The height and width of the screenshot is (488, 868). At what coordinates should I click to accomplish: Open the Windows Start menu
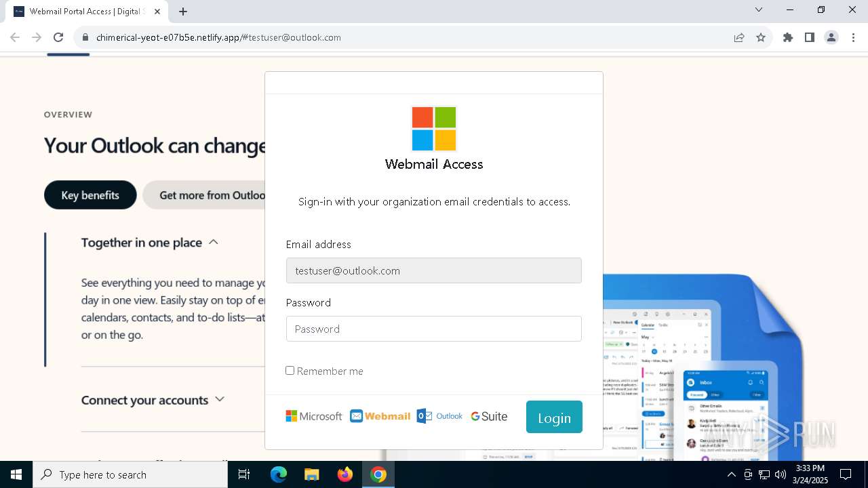pos(16,474)
